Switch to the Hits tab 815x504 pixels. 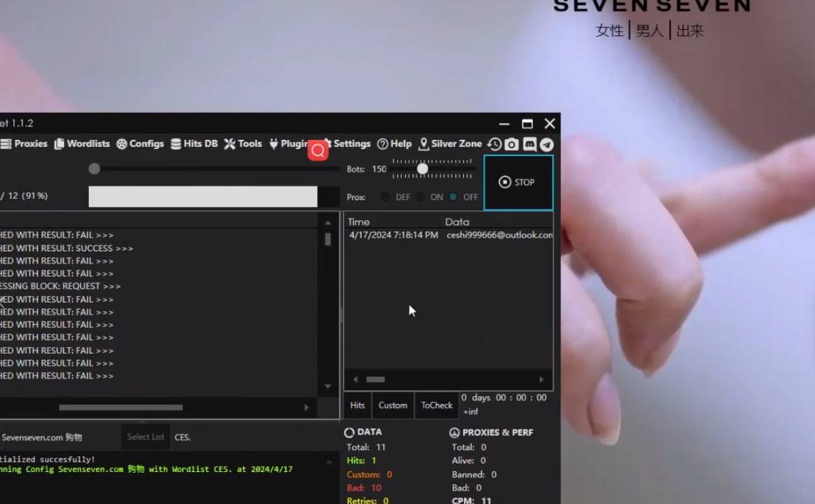coord(357,405)
